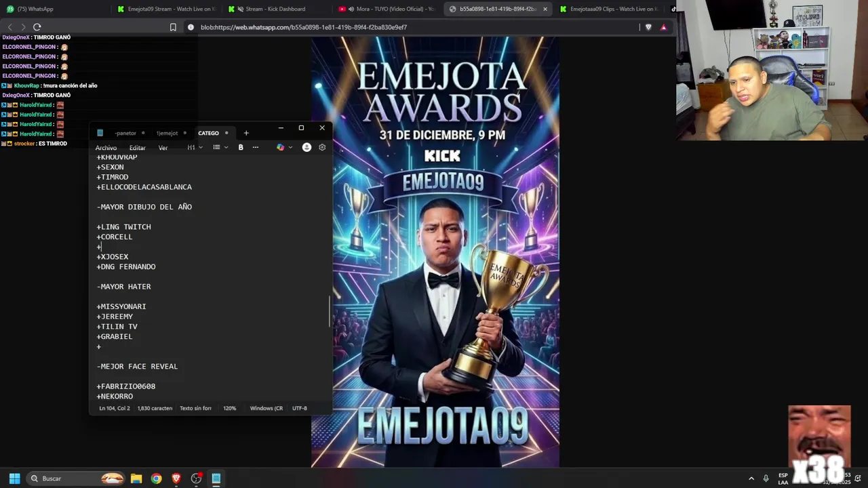Click the Ln 104, Col 2 indicator

pyautogui.click(x=115, y=408)
